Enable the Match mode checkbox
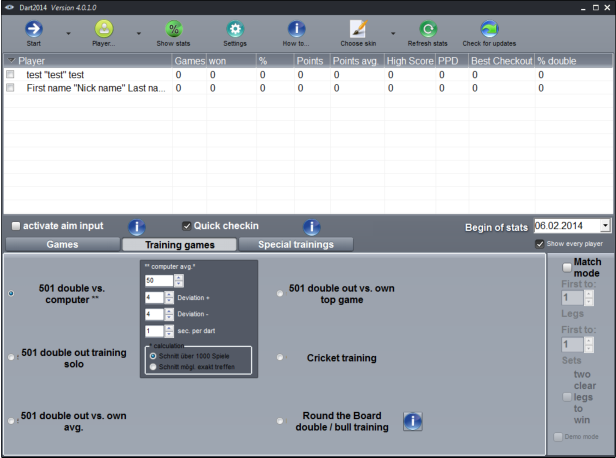Image resolution: width=616 pixels, height=458 pixels. pos(567,264)
